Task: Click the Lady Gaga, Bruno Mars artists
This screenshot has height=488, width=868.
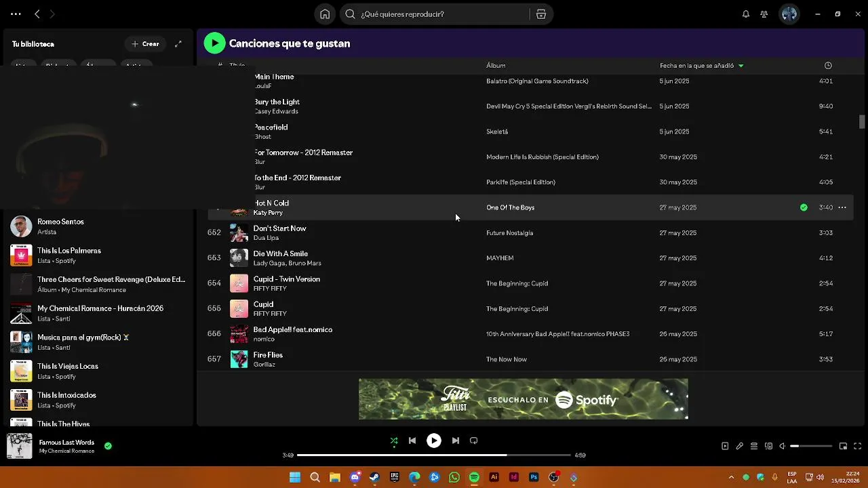Action: point(287,263)
